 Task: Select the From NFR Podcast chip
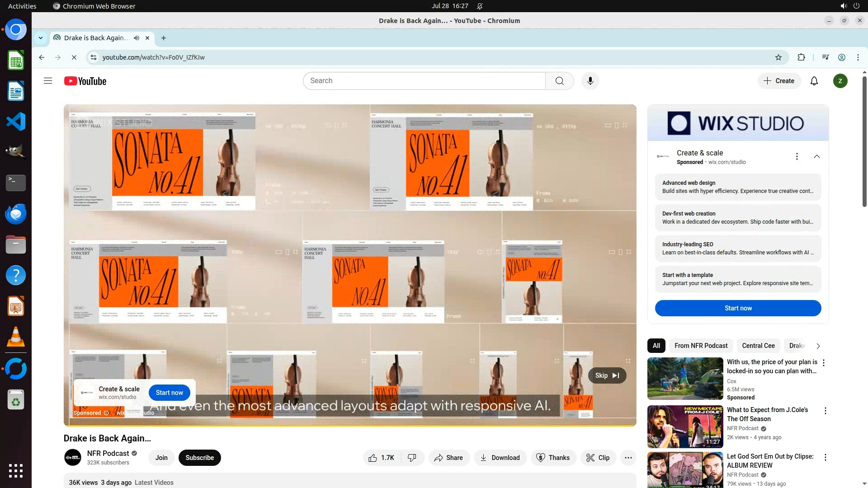(x=701, y=346)
